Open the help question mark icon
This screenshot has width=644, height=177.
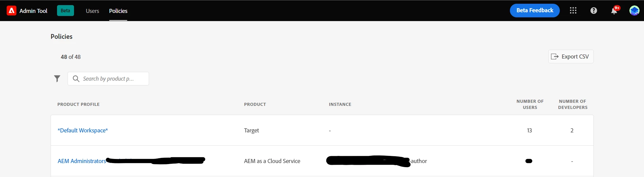click(593, 11)
